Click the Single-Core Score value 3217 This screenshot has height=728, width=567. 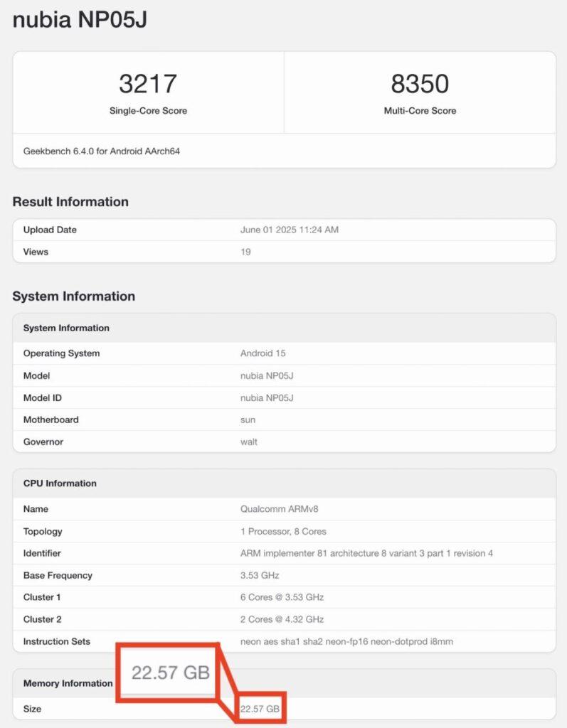148,84
